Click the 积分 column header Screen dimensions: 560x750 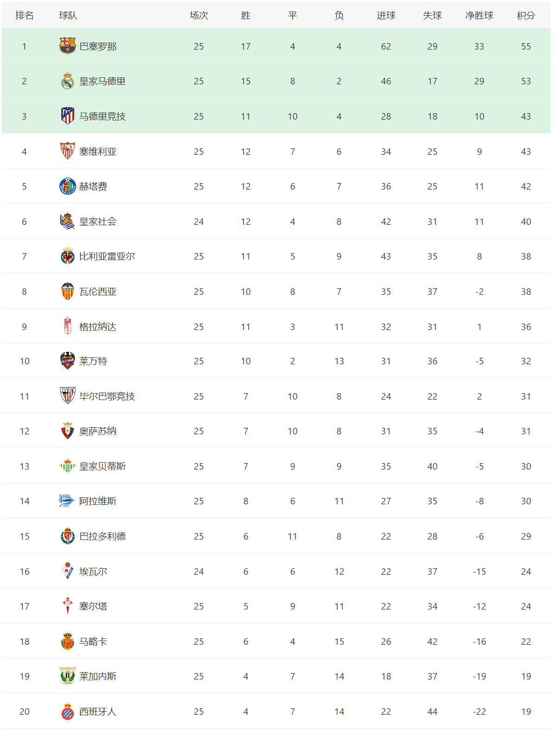pos(526,15)
